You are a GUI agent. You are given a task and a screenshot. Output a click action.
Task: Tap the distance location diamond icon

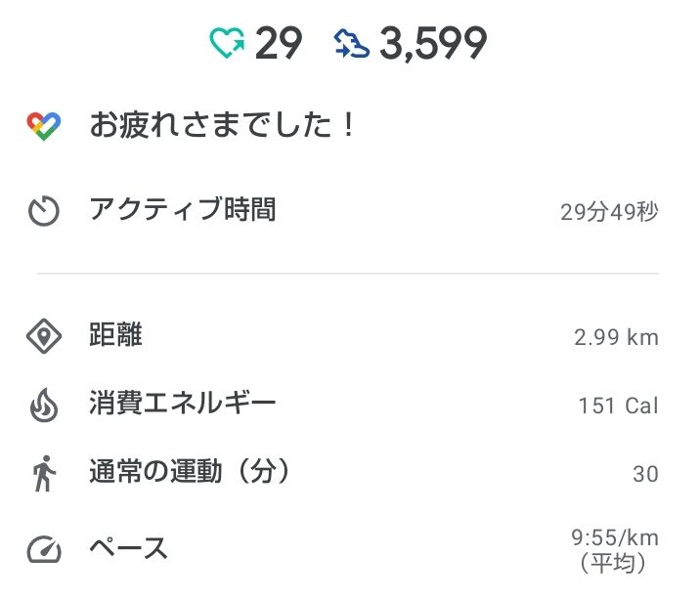pos(44,337)
